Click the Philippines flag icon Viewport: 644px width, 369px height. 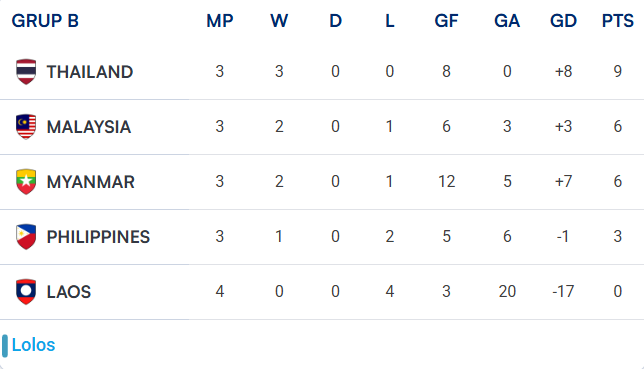click(26, 237)
